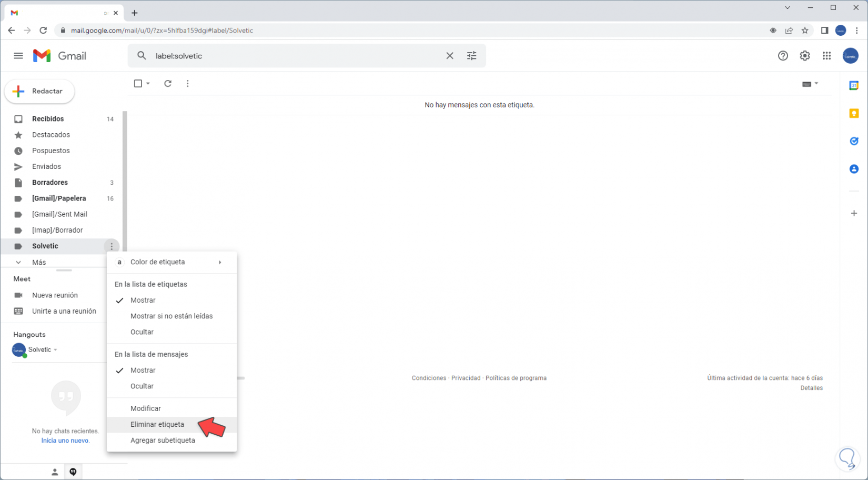Click the label:solvetic search field
868x480 pixels.
coord(297,56)
